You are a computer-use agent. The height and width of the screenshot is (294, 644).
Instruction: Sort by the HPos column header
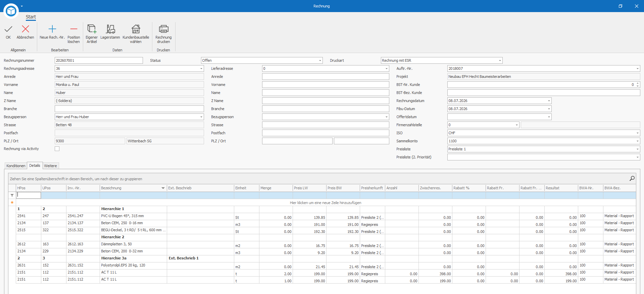29,188
